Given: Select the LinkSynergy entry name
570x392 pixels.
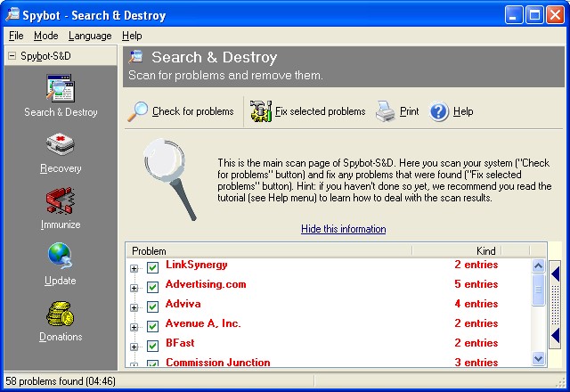Looking at the screenshot, I should click(x=196, y=265).
